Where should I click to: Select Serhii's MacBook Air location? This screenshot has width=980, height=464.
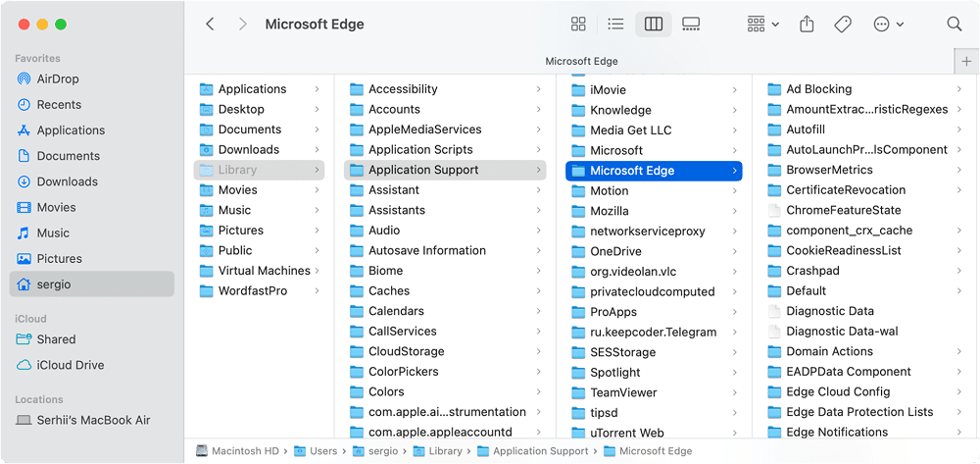[92, 420]
